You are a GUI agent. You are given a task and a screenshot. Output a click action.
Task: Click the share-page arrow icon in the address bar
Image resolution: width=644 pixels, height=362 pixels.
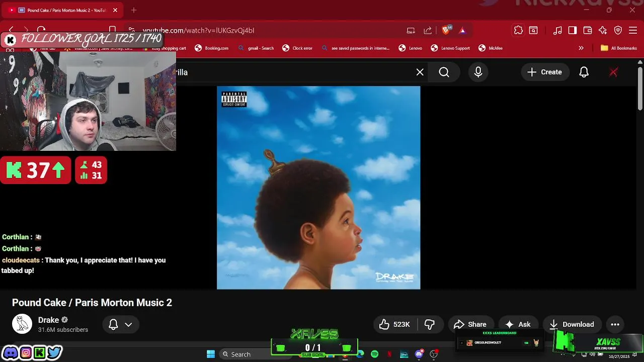point(428,31)
